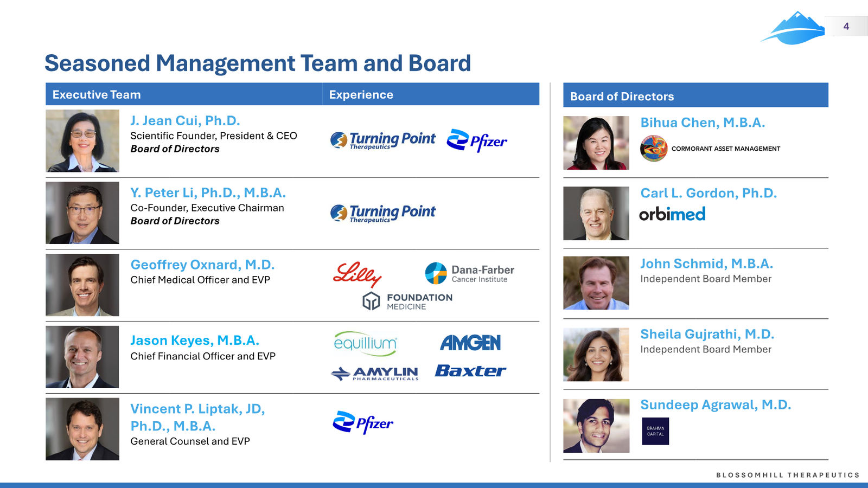Click the Blossom Hill mountain logo
The image size is (868, 488).
pyautogui.click(x=793, y=28)
